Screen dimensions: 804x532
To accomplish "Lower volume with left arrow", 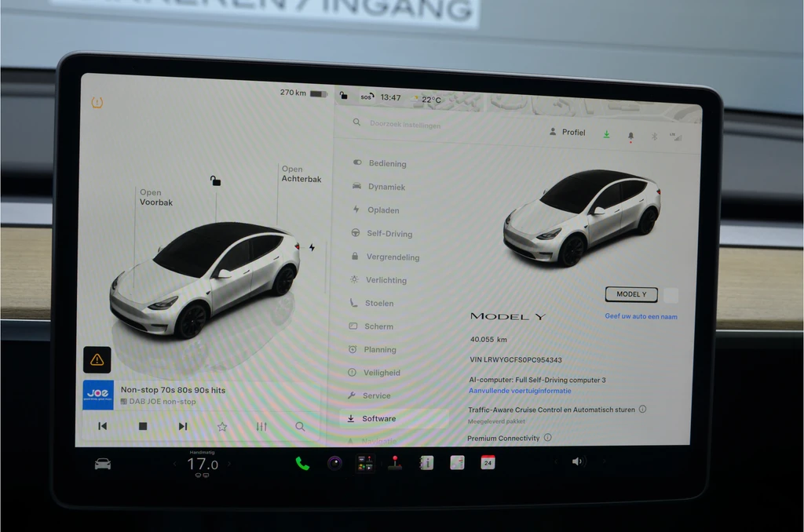I will [557, 461].
